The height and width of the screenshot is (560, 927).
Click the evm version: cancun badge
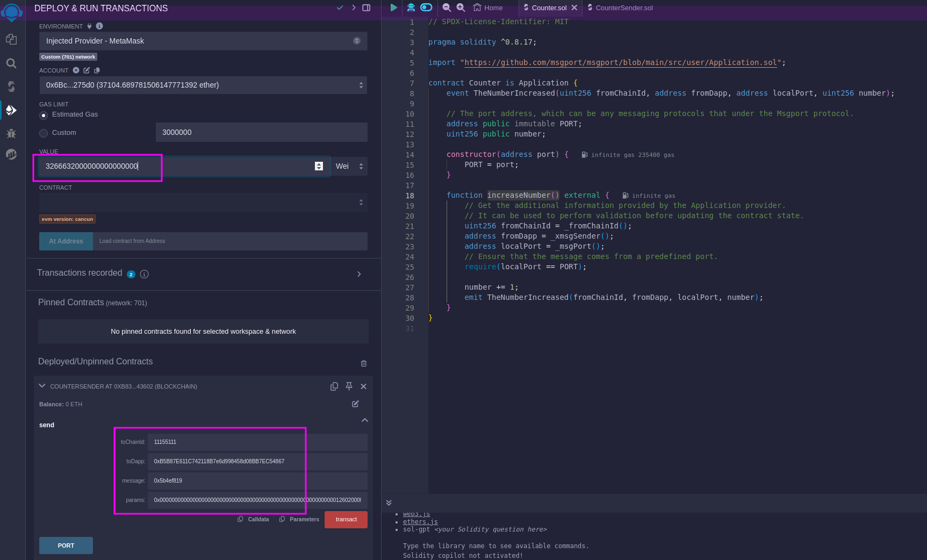point(68,219)
